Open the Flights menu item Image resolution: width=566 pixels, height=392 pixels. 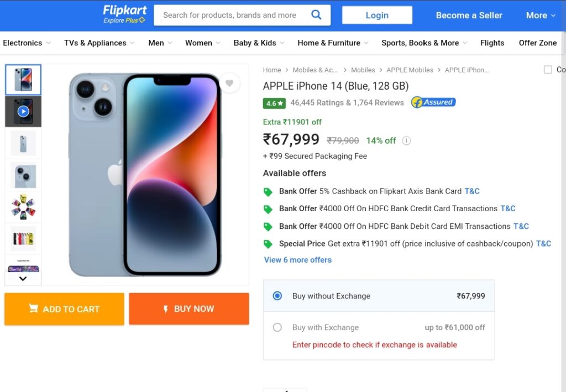coord(492,43)
